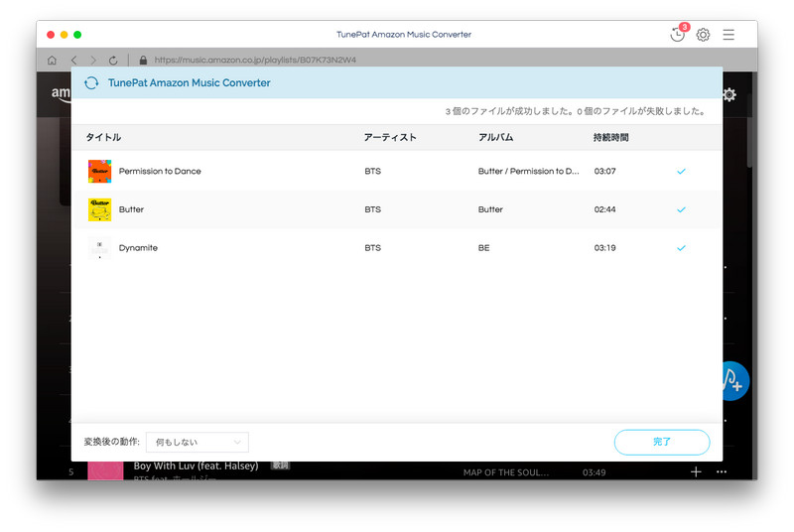Open the settings gear in the title bar
Viewport: 794px width, 532px height.
point(703,35)
